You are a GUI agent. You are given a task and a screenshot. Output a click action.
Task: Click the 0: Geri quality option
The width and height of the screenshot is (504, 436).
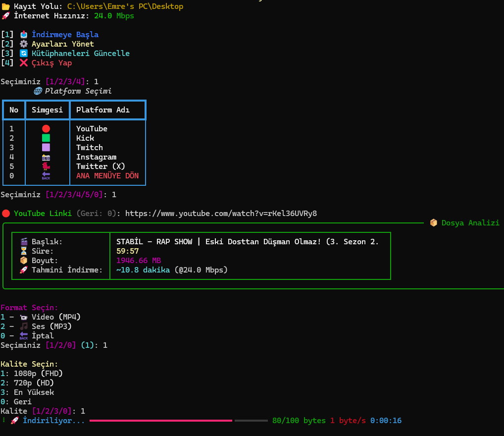click(x=16, y=402)
